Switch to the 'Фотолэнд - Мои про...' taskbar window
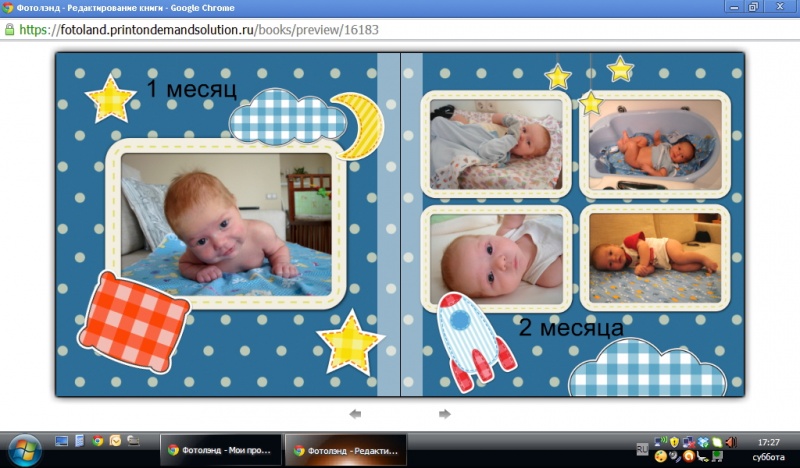This screenshot has width=800, height=468. (219, 450)
